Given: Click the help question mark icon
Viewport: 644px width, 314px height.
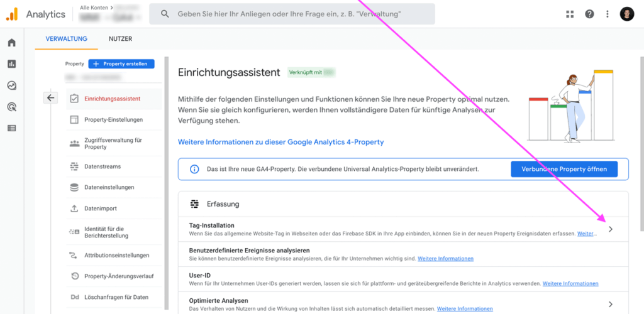Looking at the screenshot, I should coord(589,14).
